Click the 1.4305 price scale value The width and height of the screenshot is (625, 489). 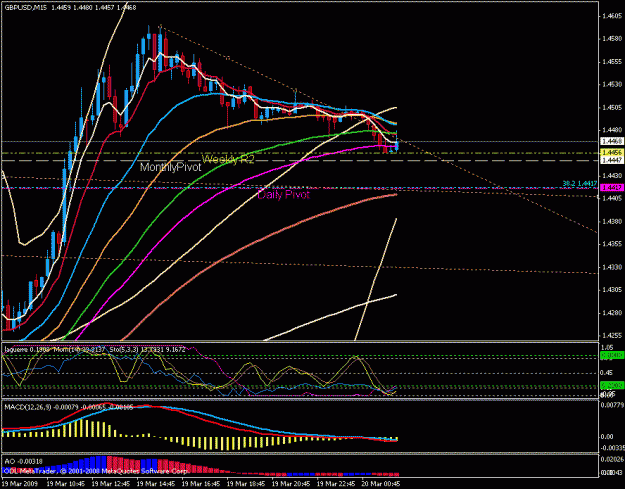(x=613, y=290)
